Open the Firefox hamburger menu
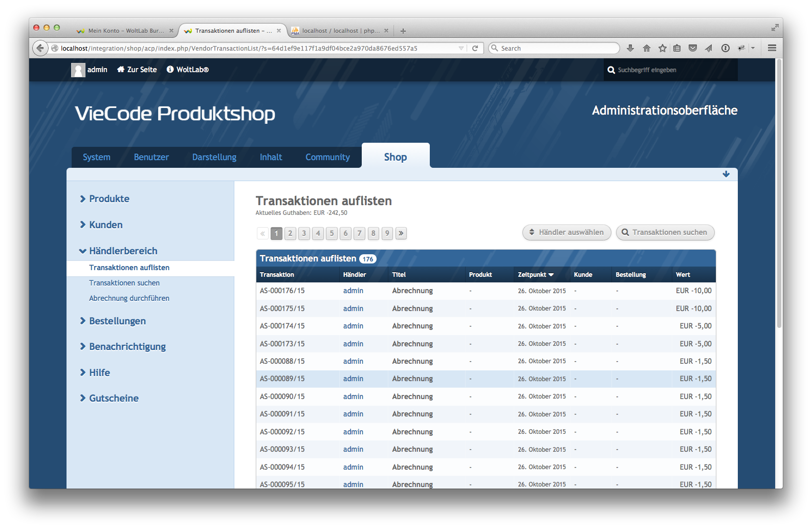The image size is (812, 529). pos(772,48)
